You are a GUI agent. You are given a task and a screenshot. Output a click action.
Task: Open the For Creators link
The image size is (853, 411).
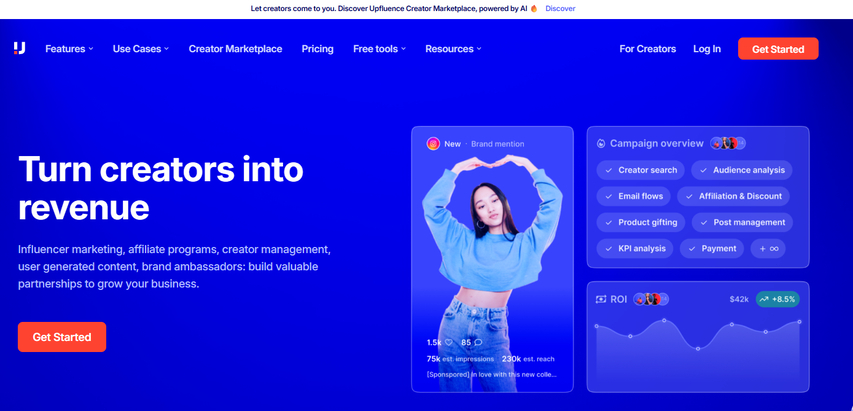[x=647, y=49]
